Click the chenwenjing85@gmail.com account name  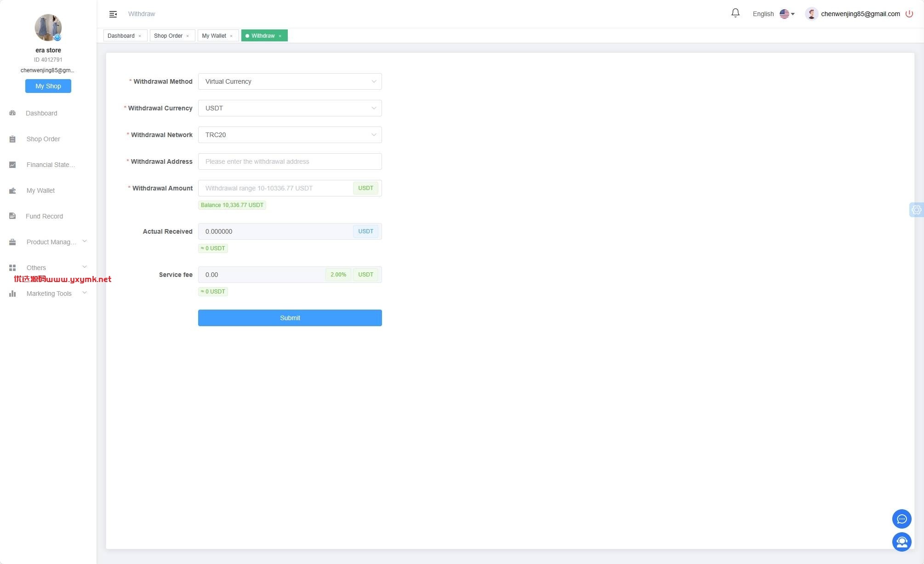pos(860,14)
